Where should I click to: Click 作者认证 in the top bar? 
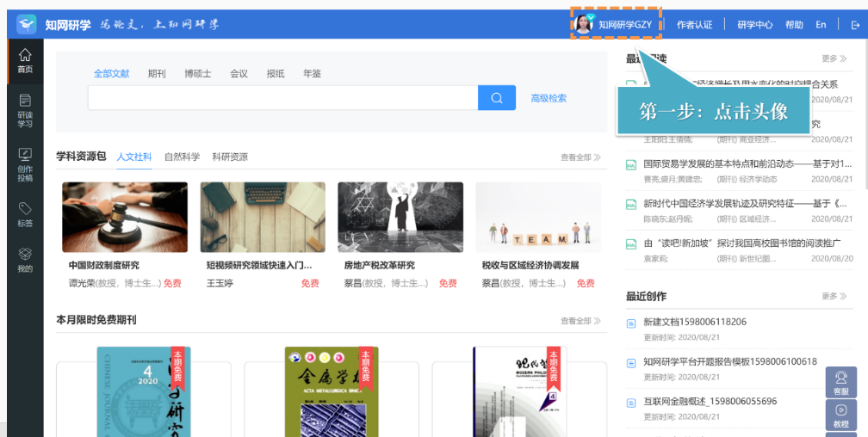694,25
